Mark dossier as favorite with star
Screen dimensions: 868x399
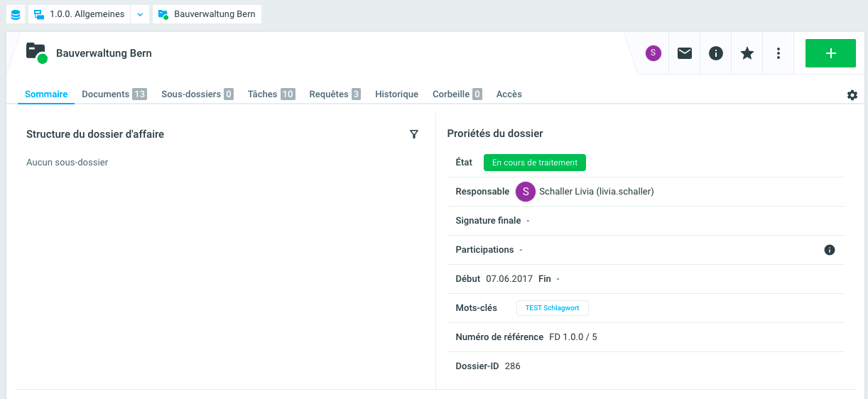click(747, 53)
